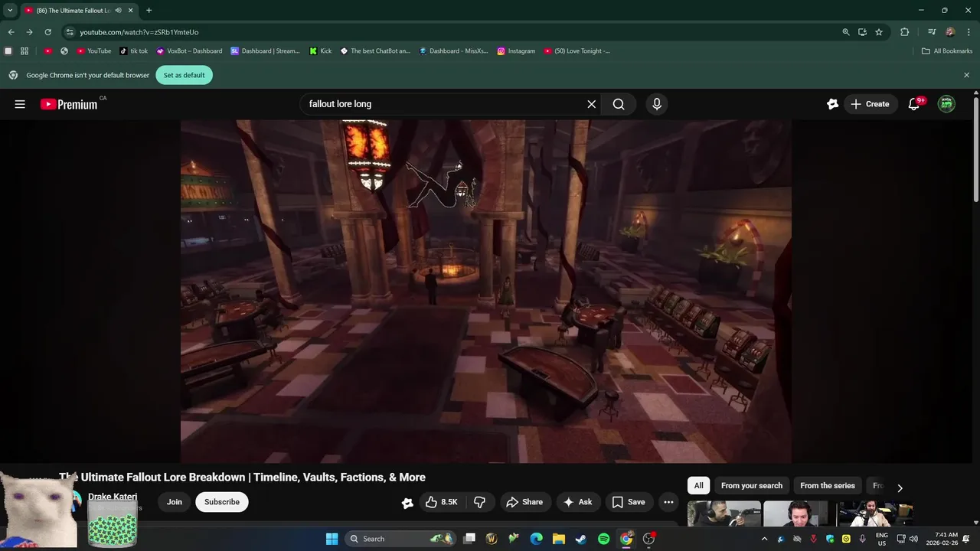This screenshot has height=551, width=980.
Task: Pause the Fallout video by clicking the player
Action: coord(486,291)
